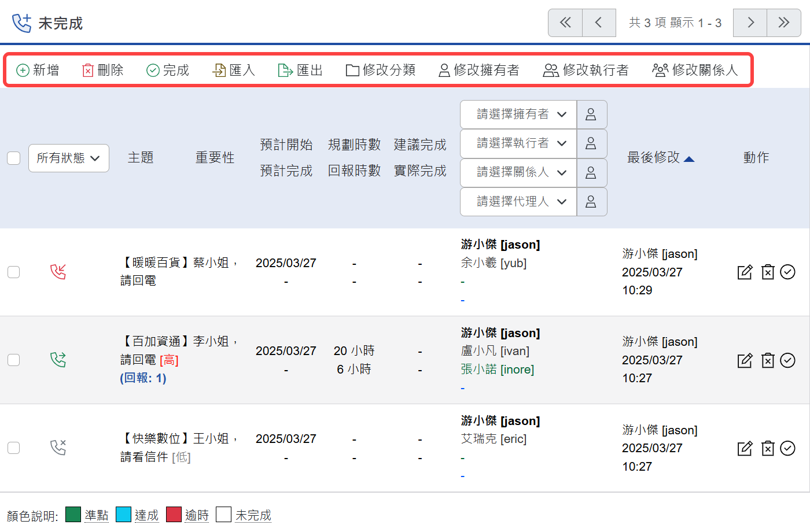Click the 共 3 項 顯示 1 - 3 pager text
This screenshot has height=532, width=810.
pyautogui.click(x=675, y=23)
